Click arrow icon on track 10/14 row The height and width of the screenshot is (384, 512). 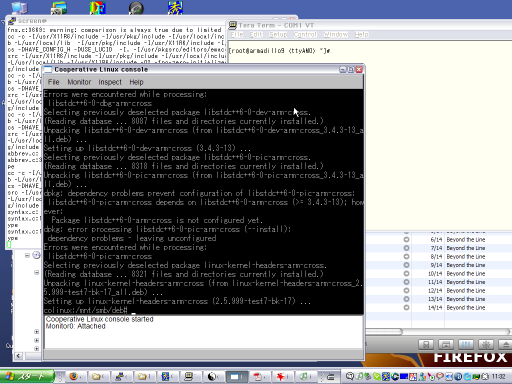pyautogui.click(x=406, y=273)
